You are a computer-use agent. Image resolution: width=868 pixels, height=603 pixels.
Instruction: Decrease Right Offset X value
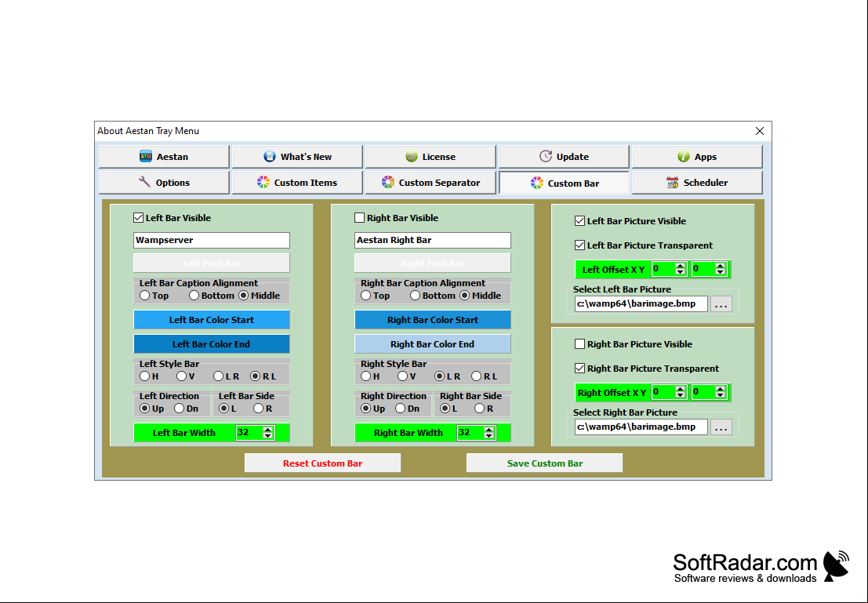[x=681, y=395]
